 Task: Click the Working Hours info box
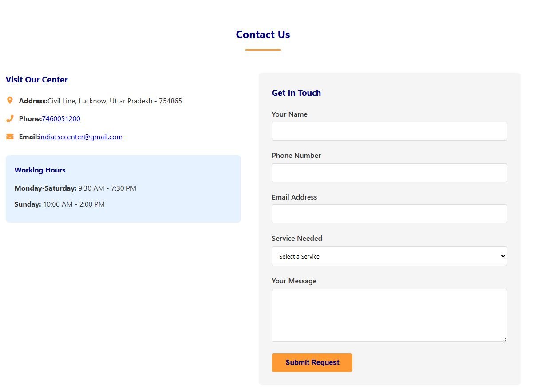point(123,188)
